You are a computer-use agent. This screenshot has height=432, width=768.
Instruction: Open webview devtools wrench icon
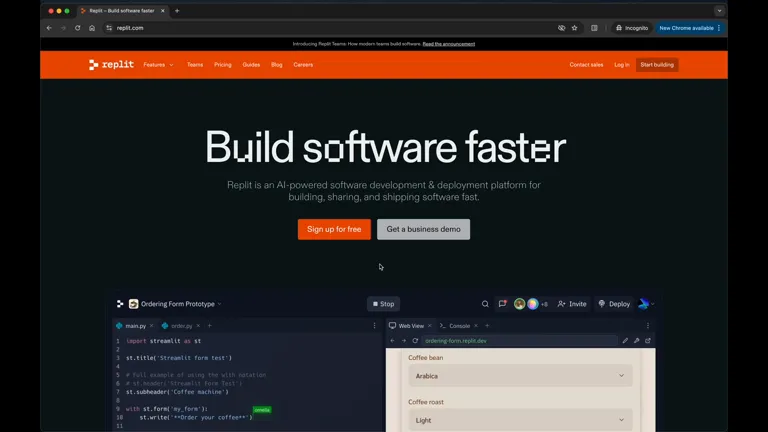pos(636,340)
